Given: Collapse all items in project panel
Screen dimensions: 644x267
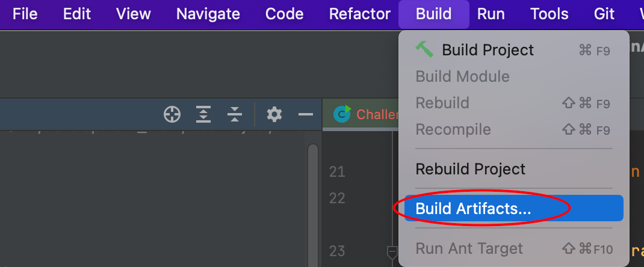Looking at the screenshot, I should click(235, 114).
